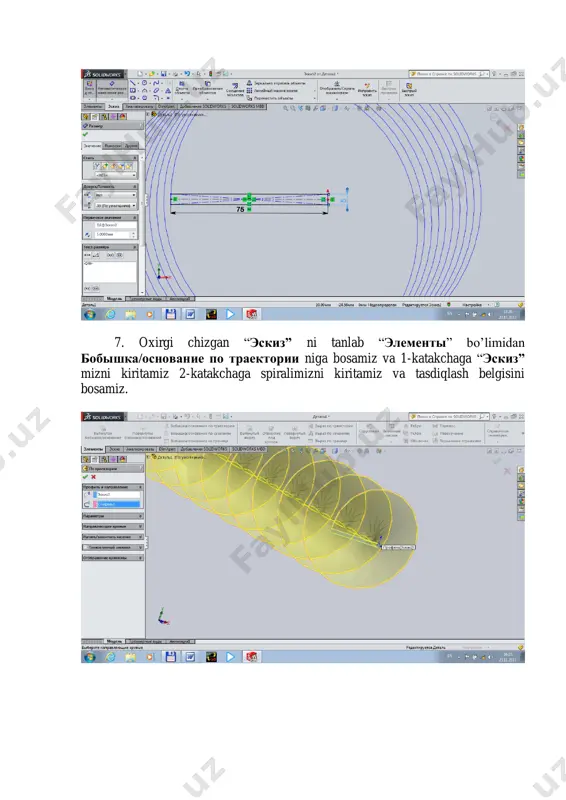The width and height of the screenshot is (566, 800).
Task: Collapse the Стиль section in upper panel
Action: [x=135, y=158]
